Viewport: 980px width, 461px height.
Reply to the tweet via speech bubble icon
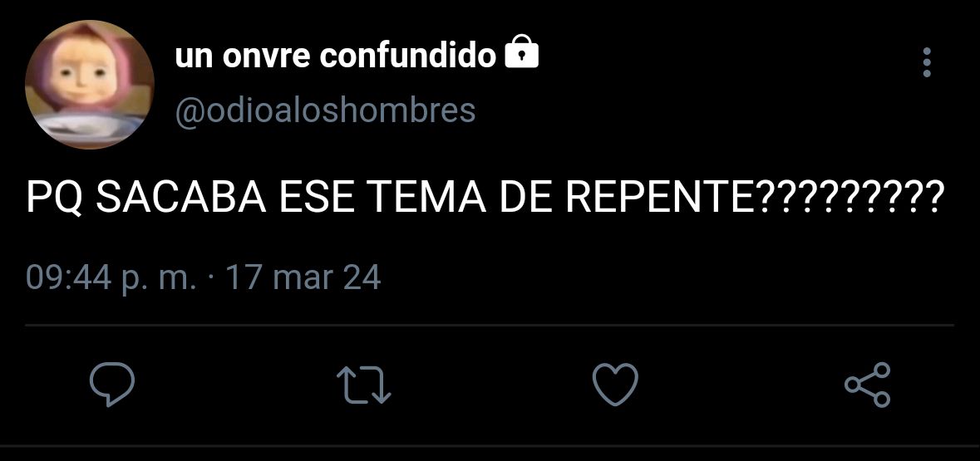(112, 384)
